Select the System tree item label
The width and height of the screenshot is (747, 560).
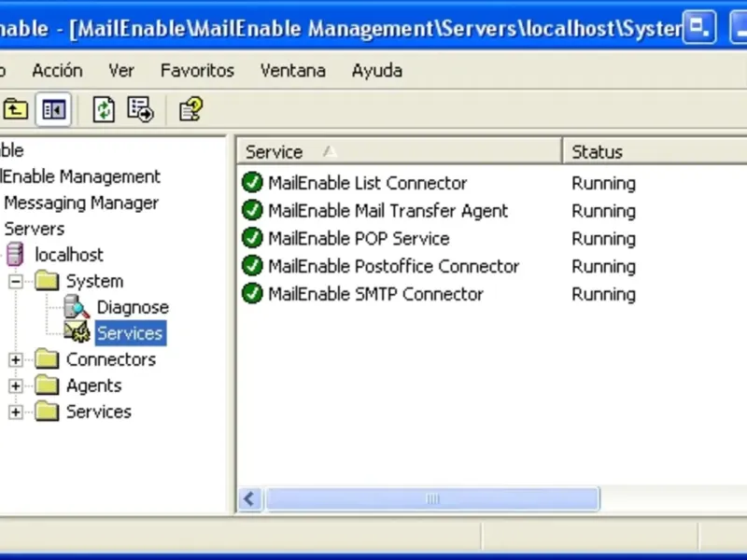(94, 281)
